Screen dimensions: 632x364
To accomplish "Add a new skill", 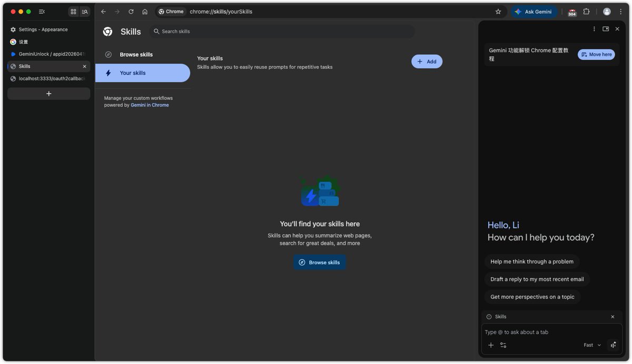I will [427, 62].
